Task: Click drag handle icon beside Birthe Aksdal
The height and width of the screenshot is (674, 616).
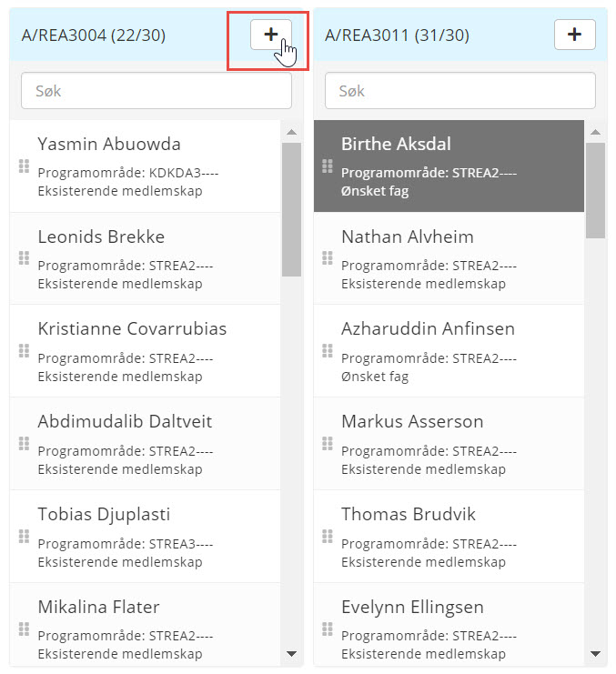Action: tap(328, 166)
